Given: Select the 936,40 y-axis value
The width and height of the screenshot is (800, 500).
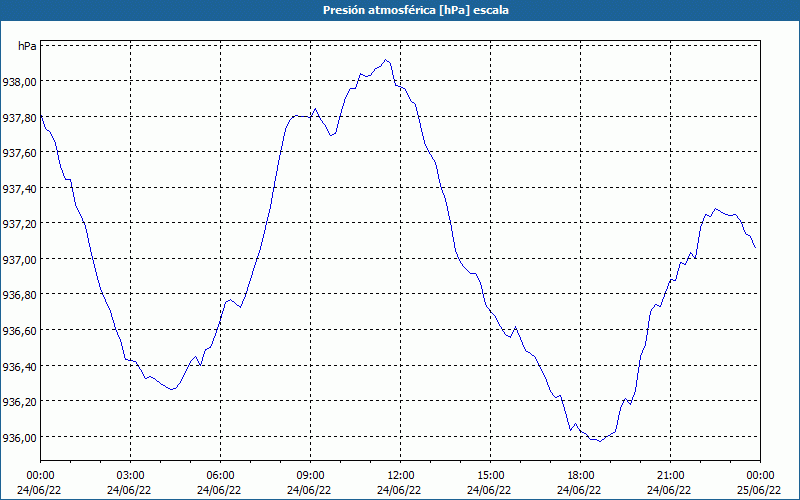Looking at the screenshot, I should 19,366.
